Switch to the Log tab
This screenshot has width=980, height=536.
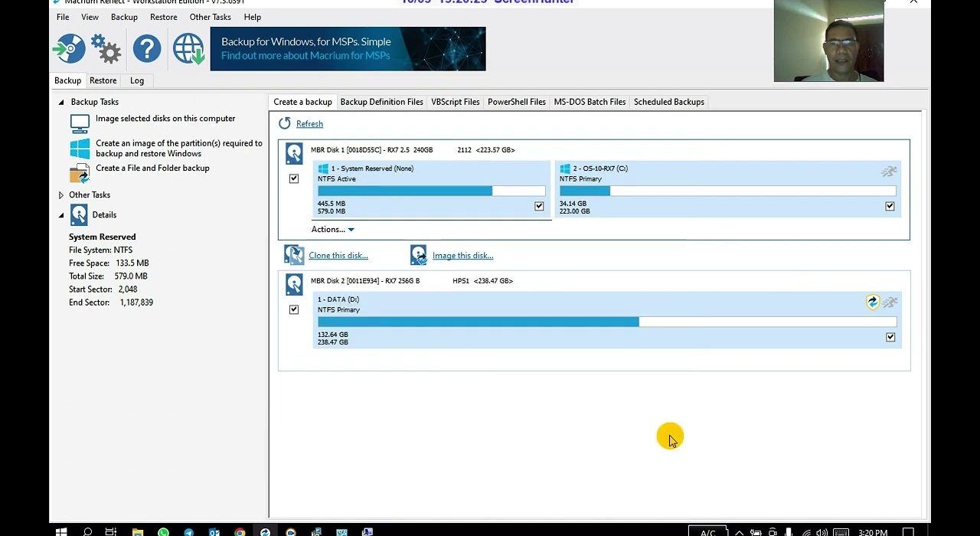137,80
